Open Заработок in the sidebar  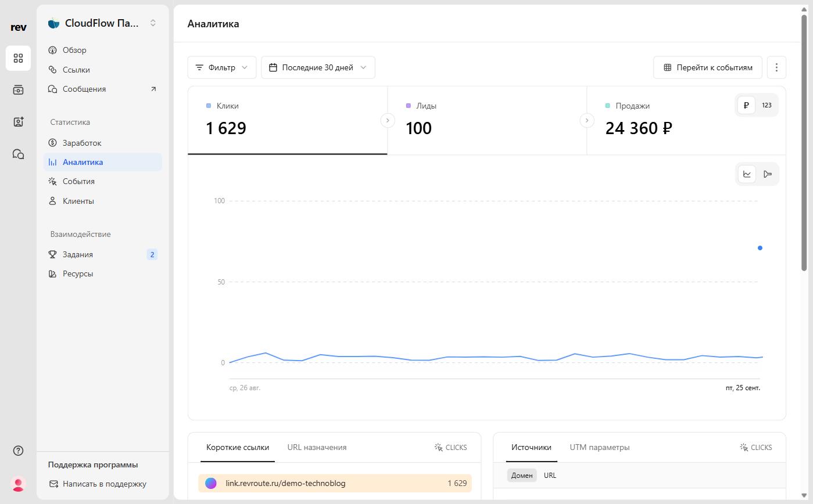pyautogui.click(x=103, y=143)
